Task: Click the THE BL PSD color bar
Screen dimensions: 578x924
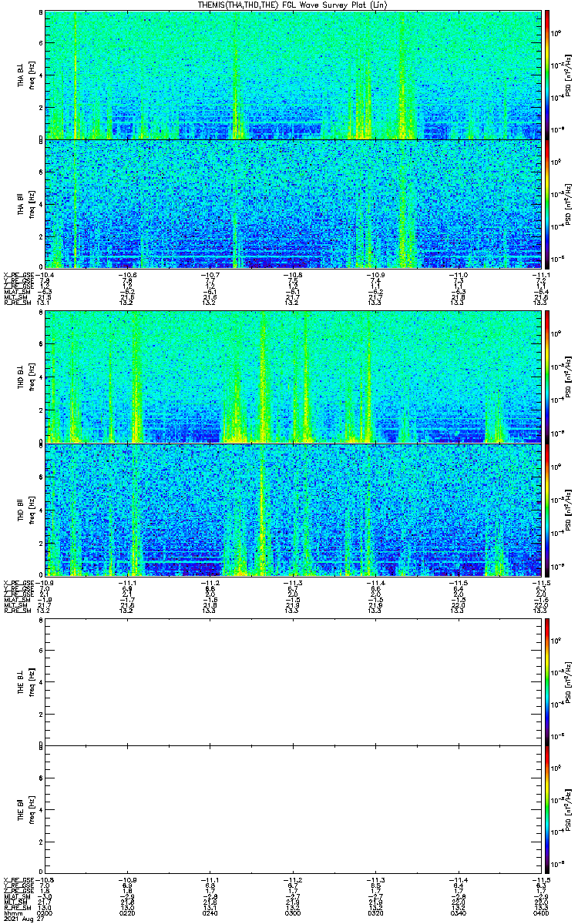Action: (x=548, y=682)
